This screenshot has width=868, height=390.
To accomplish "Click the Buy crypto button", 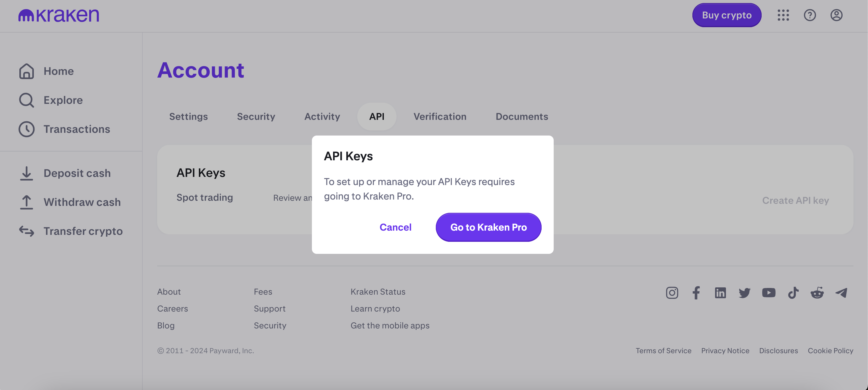I will pos(727,15).
